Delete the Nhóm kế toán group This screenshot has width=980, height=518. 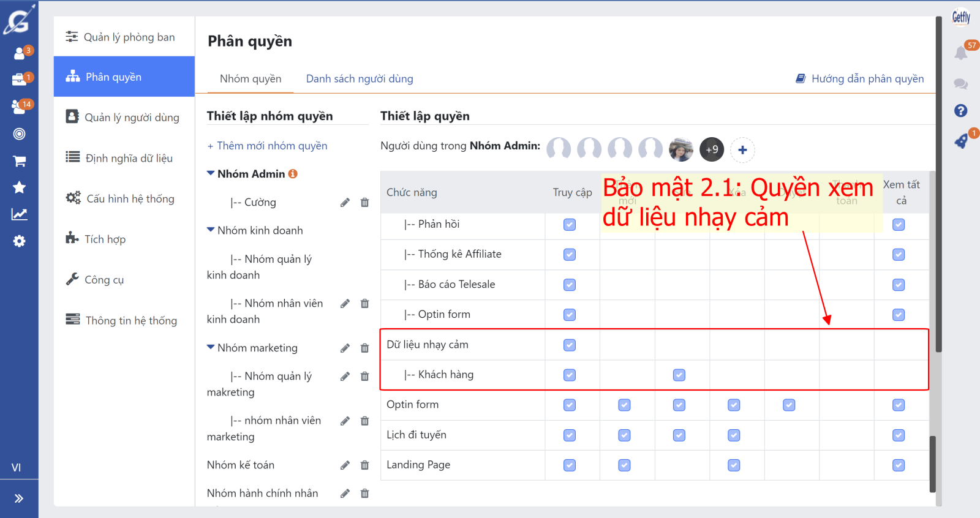point(364,465)
